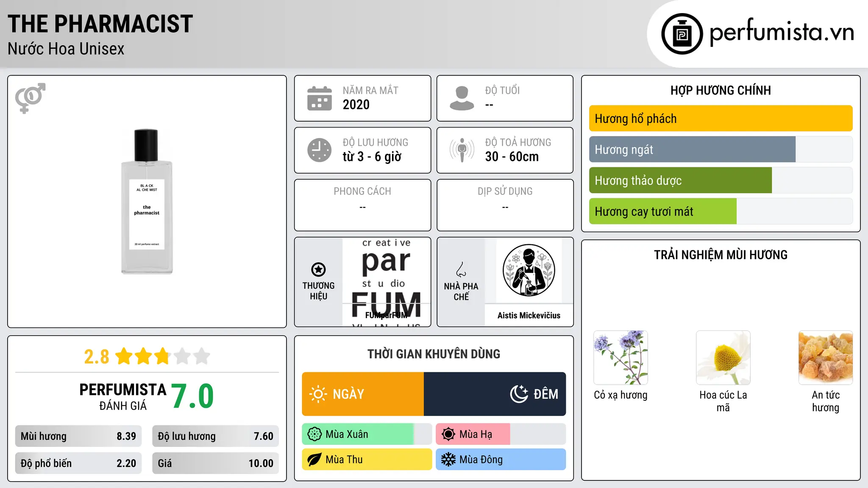This screenshot has height=488, width=868.
Task: Click the Mùa Xuân label
Action: click(x=347, y=434)
